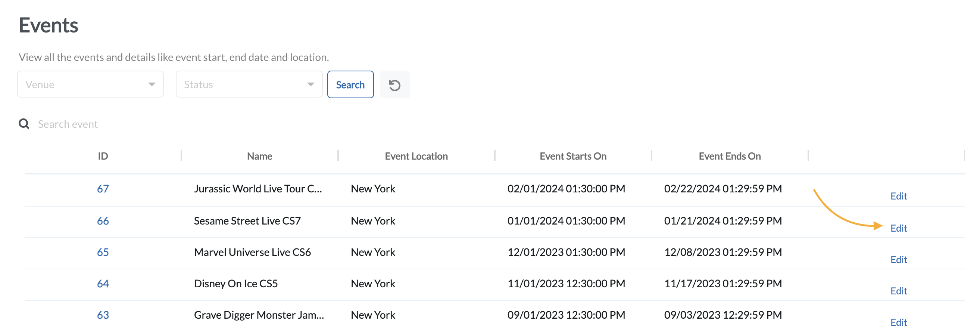
Task: Click start date 02/01/2024 01:30:00 PM
Action: pyautogui.click(x=566, y=189)
